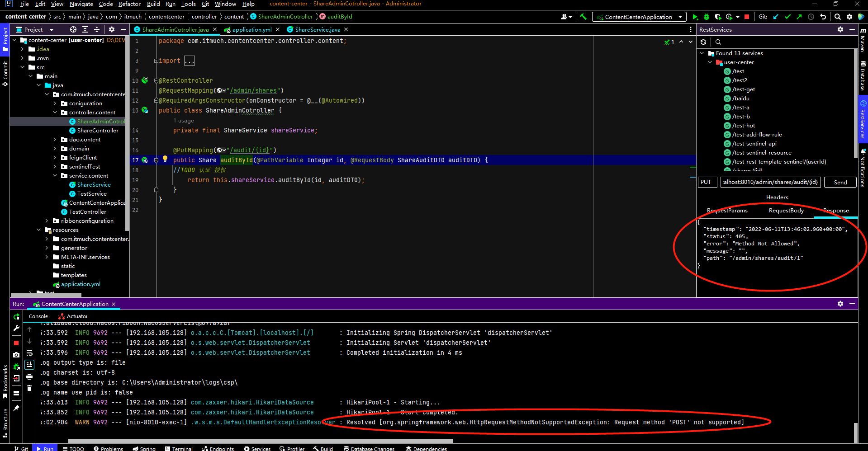Expand the .idea folder

22,49
